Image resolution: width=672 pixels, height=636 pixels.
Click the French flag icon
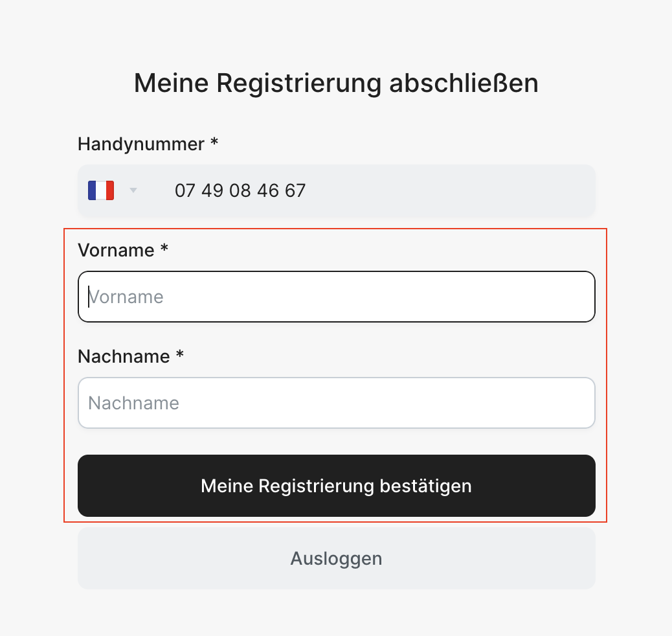pyautogui.click(x=101, y=190)
